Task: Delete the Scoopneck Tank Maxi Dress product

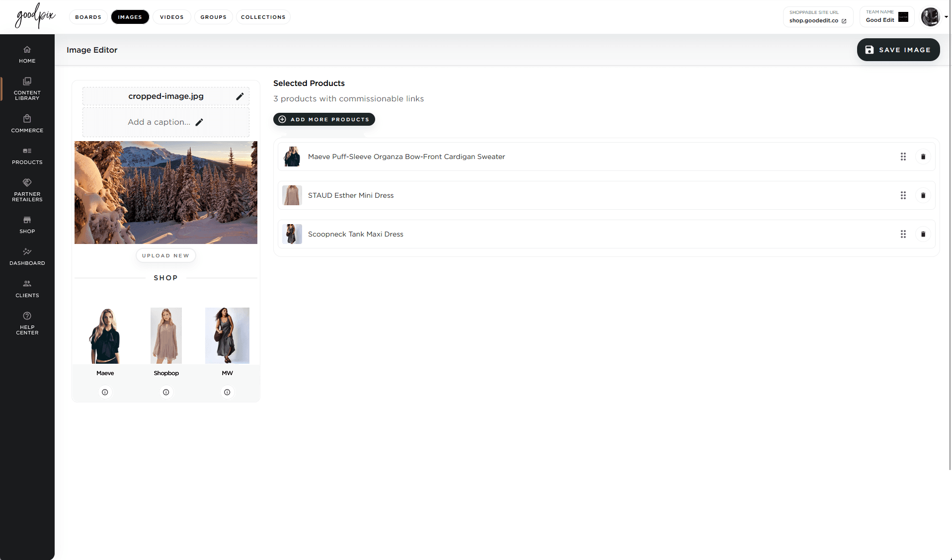Action: point(923,234)
